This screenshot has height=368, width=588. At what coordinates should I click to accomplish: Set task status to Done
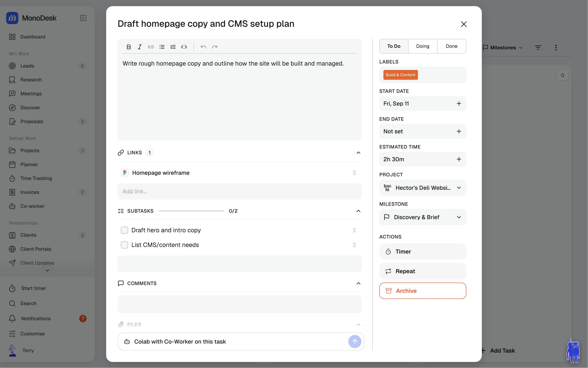(x=451, y=46)
